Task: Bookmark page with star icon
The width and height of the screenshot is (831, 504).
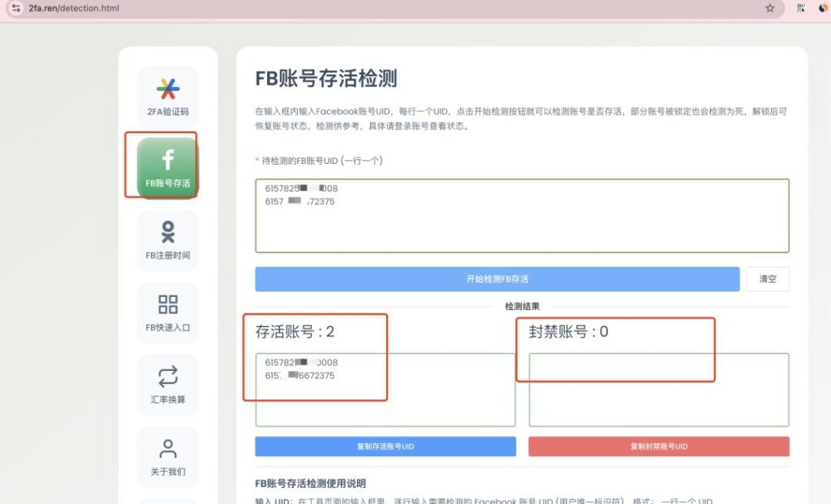Action: (769, 8)
